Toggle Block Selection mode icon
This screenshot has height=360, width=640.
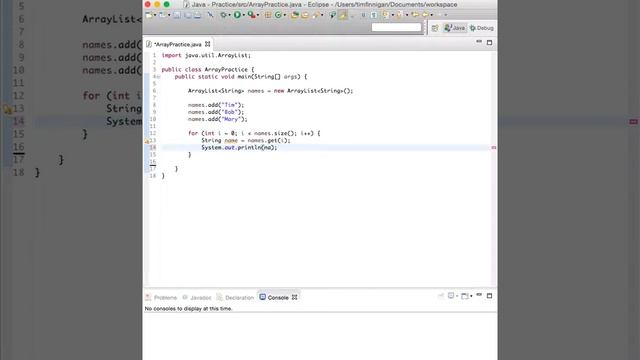click(363, 15)
